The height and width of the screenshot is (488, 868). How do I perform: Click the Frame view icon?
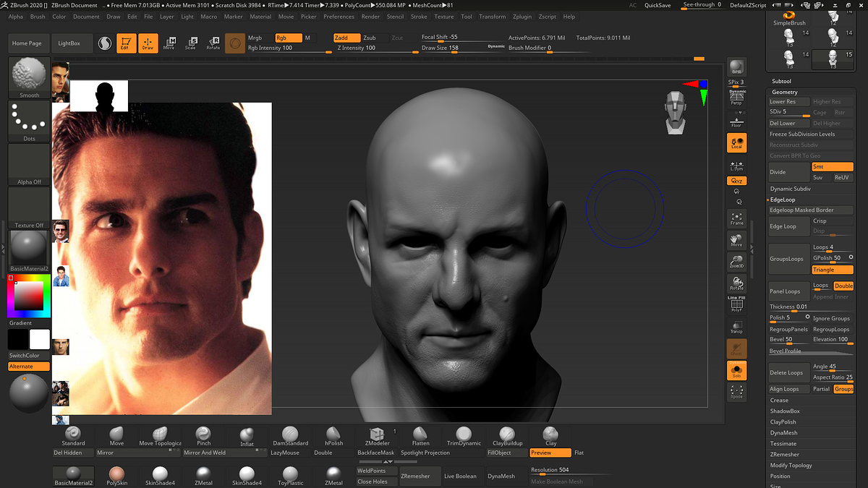[x=736, y=218]
